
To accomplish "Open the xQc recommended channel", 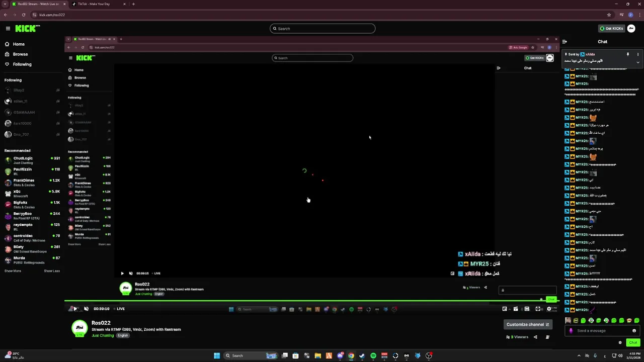I will click(x=32, y=194).
